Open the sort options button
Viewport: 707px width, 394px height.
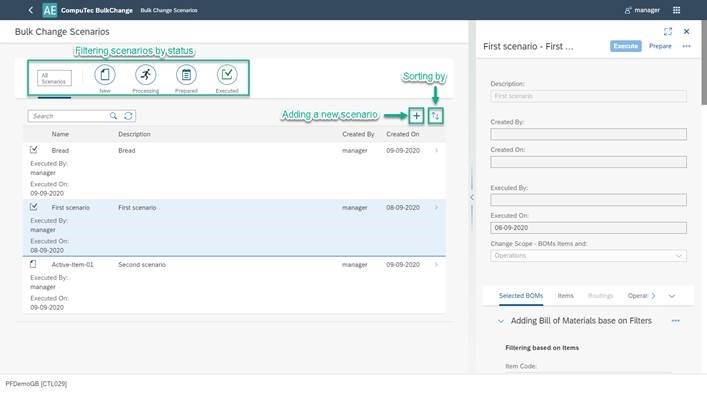[x=436, y=116]
